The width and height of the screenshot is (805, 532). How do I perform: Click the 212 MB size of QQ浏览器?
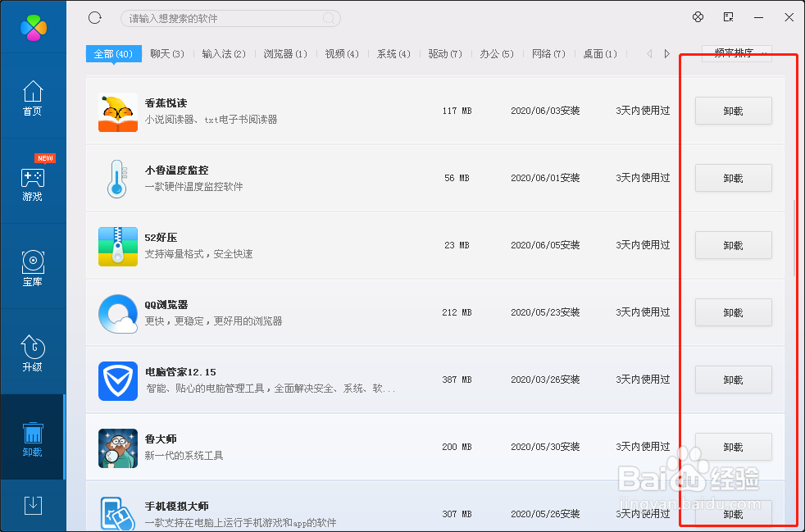(457, 313)
